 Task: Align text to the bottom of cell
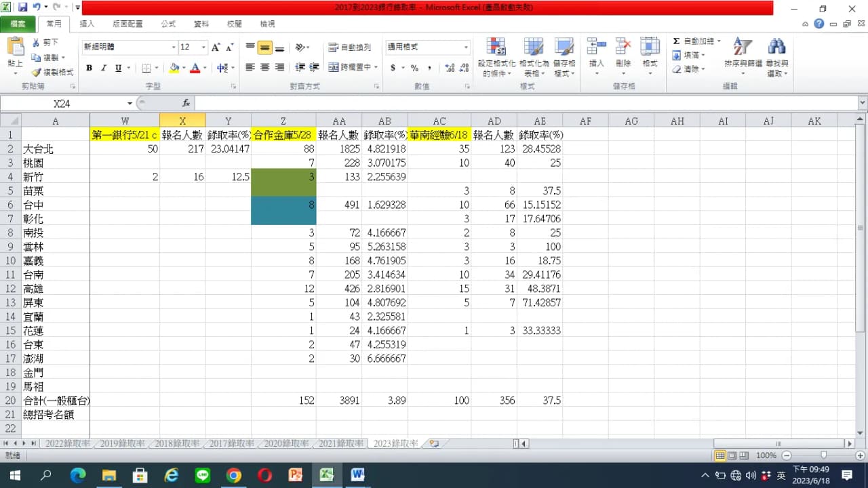pyautogui.click(x=279, y=47)
